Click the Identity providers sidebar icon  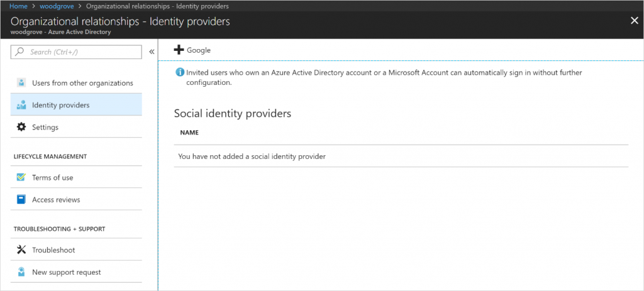click(x=21, y=105)
